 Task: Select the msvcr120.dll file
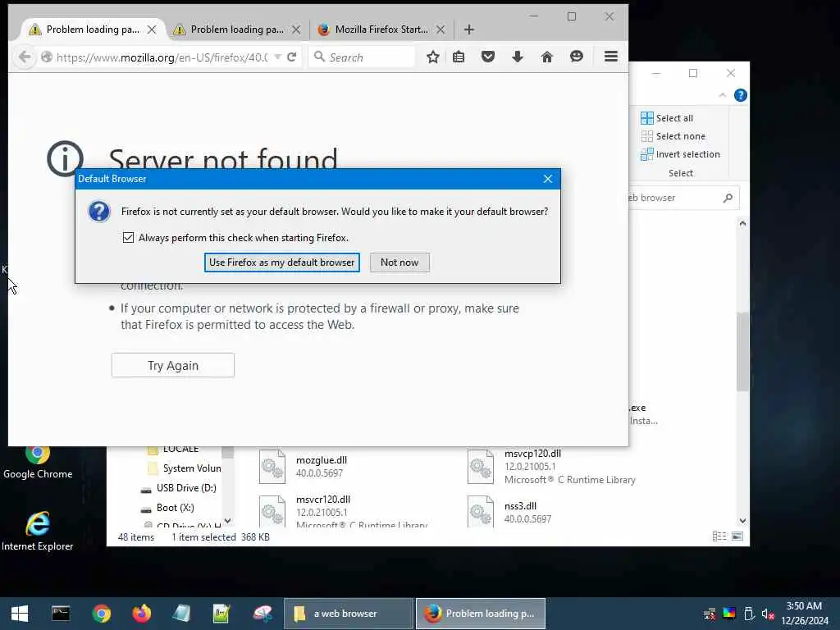[343, 512]
